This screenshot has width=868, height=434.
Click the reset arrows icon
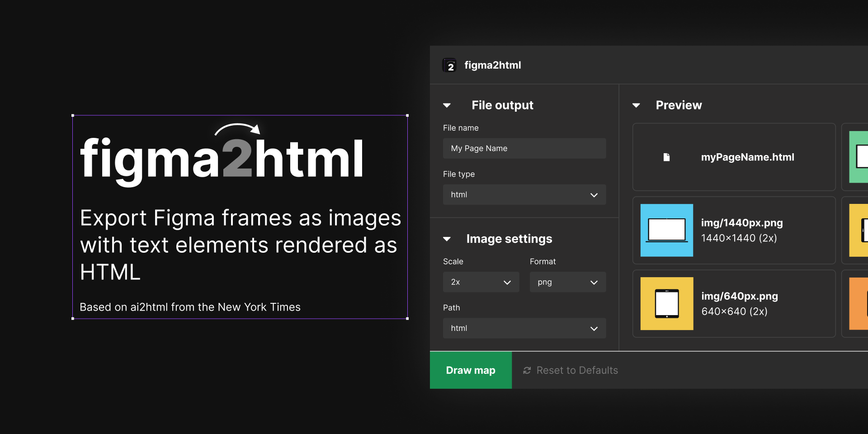coord(527,370)
